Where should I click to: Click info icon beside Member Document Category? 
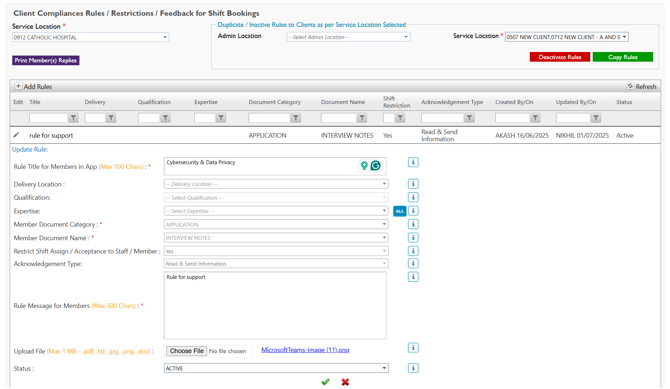tap(413, 224)
